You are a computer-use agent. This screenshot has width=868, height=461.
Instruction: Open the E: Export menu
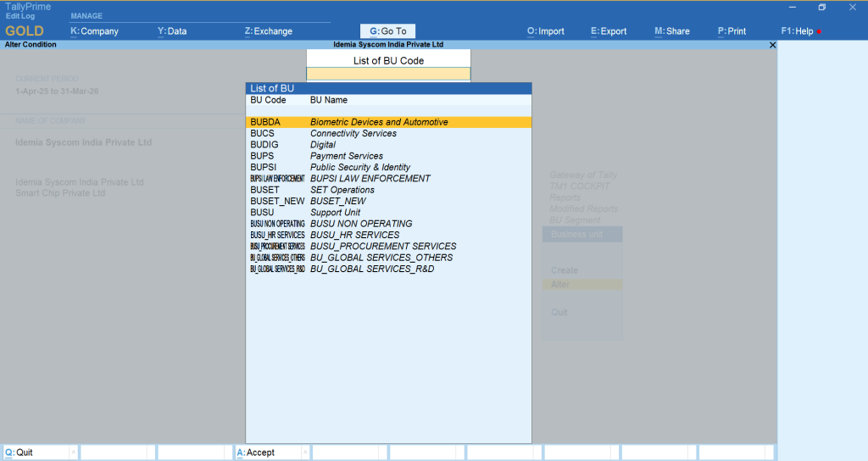point(609,31)
